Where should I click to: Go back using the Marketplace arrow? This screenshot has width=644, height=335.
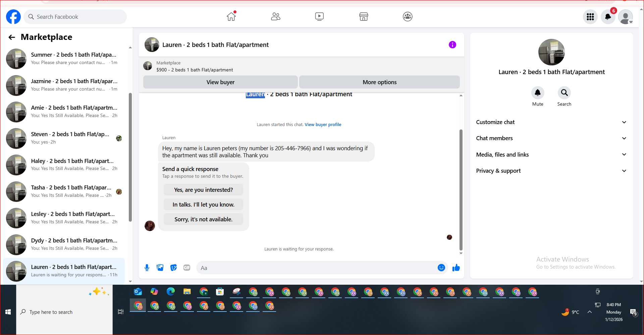tap(12, 37)
